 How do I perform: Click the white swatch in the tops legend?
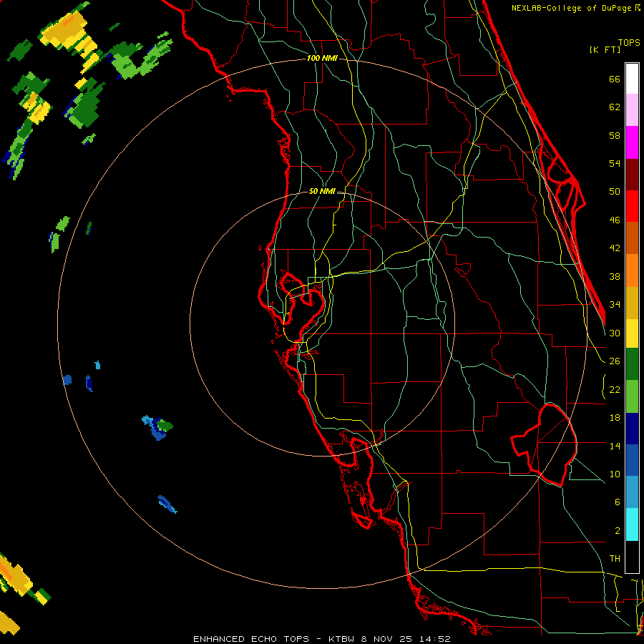632,79
